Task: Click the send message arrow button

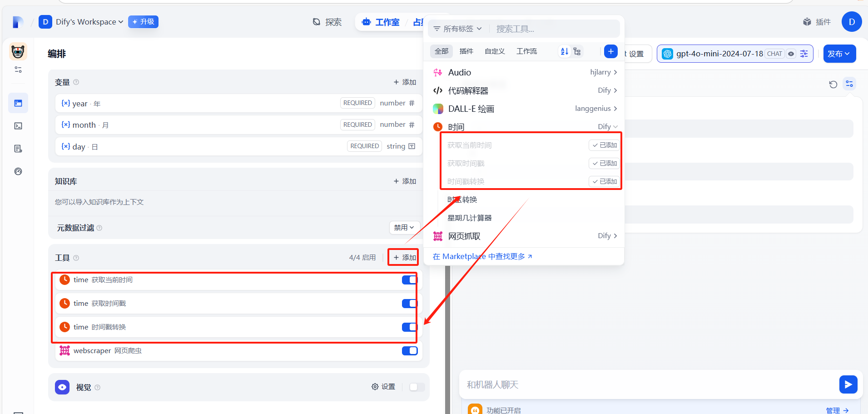Action: point(848,384)
